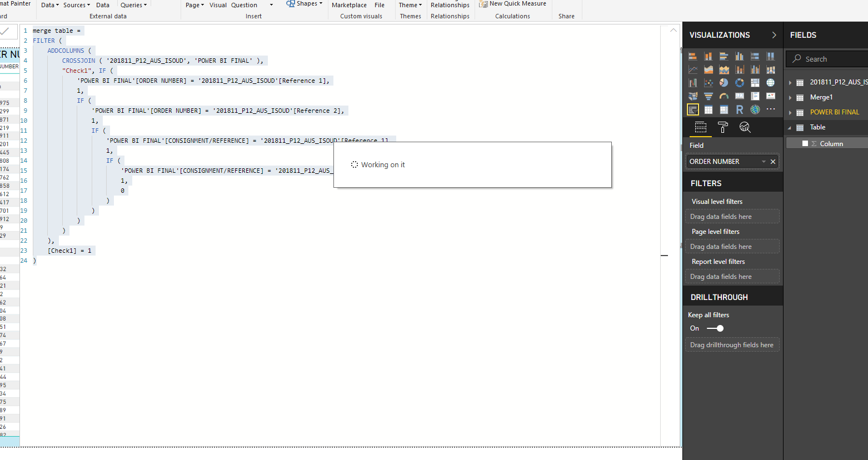This screenshot has width=868, height=460.
Task: Toggle Keep all filters switch
Action: tap(715, 328)
